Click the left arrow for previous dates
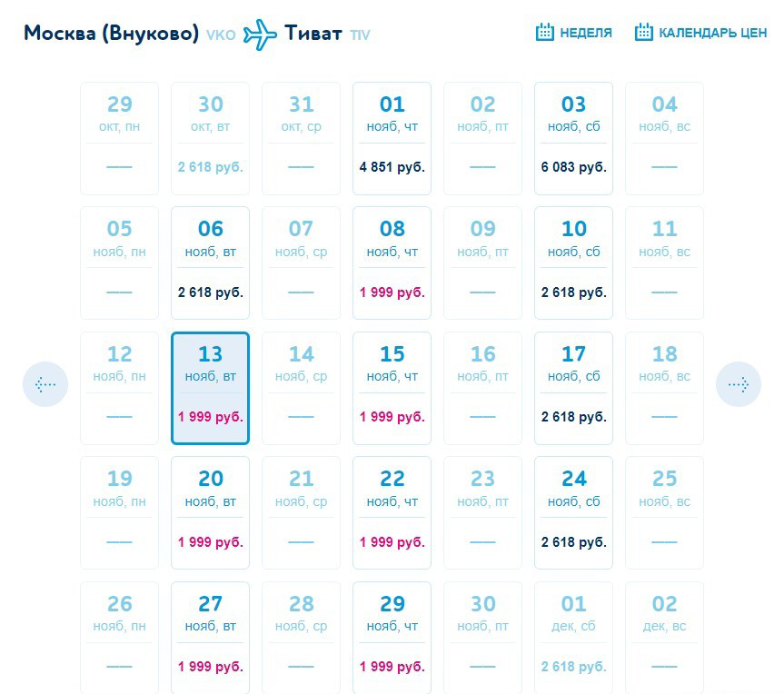This screenshot has width=784, height=694. (x=45, y=384)
